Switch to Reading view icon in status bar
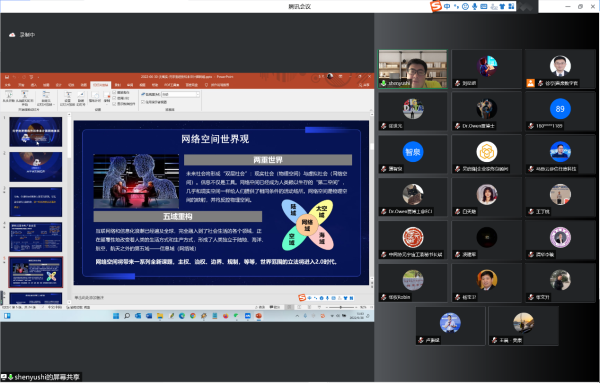Viewport: 600px width, 383px height. click(x=309, y=307)
